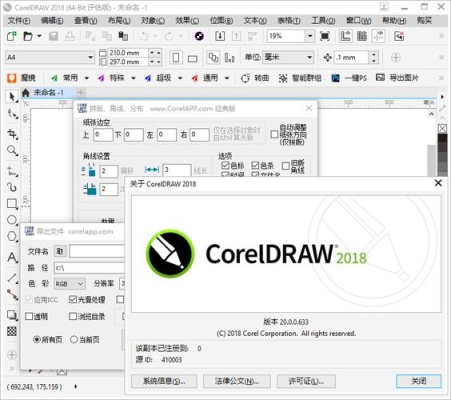451x400 pixels.
Task: Select the Rectangle tool
Action: (12, 203)
